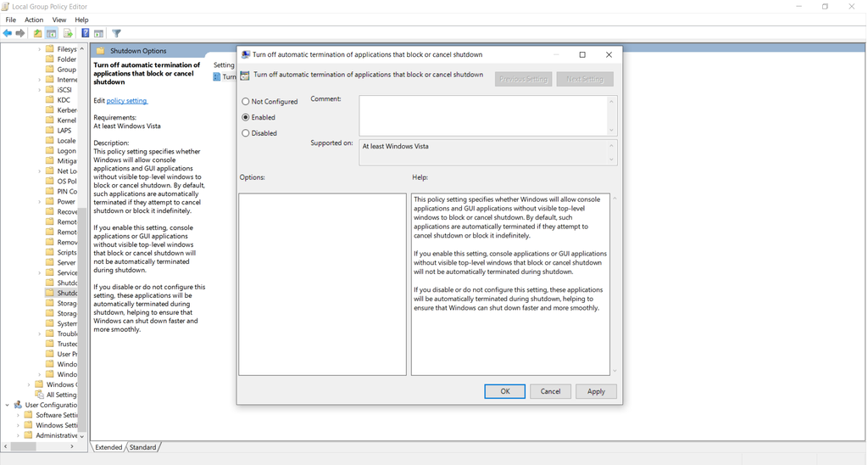Open the View menu
This screenshot has height=465, width=868.
pos(59,20)
